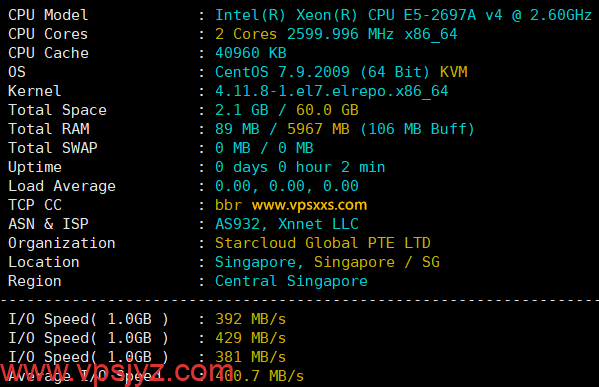The image size is (599, 387).
Task: Click the '2599.996 MHz x86_64' text
Action: pos(372,34)
